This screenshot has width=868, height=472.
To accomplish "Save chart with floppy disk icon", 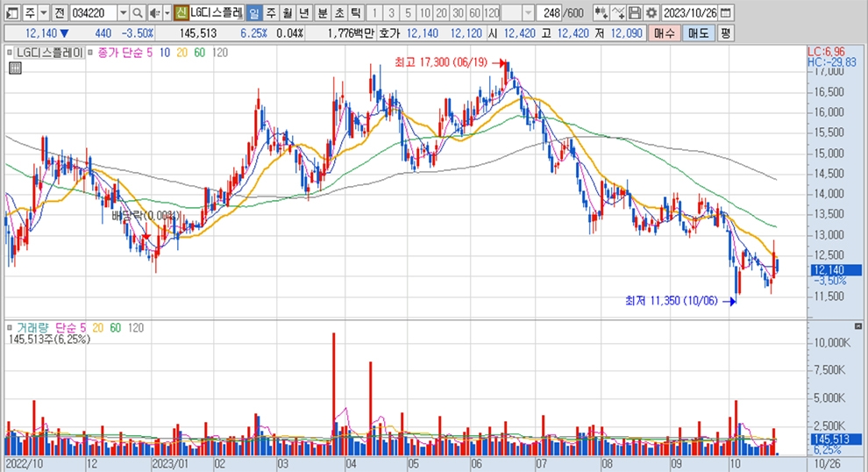I will click(635, 12).
